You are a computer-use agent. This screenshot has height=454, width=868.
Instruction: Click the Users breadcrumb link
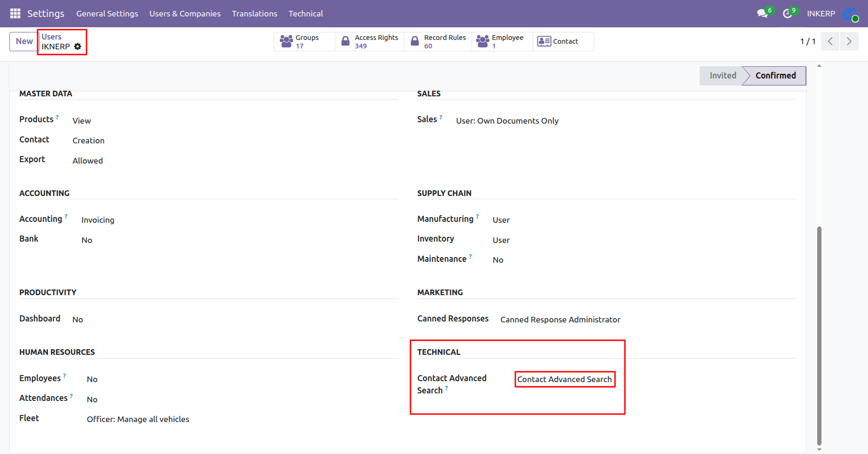52,37
